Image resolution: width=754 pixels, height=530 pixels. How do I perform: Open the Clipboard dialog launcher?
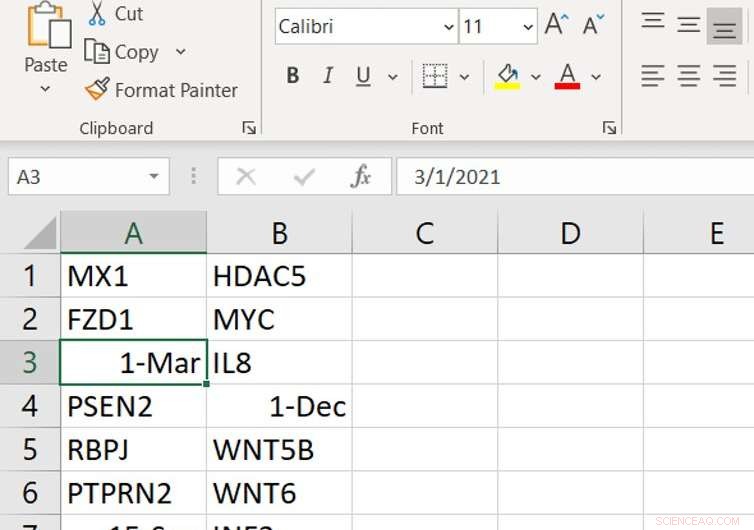pos(249,128)
